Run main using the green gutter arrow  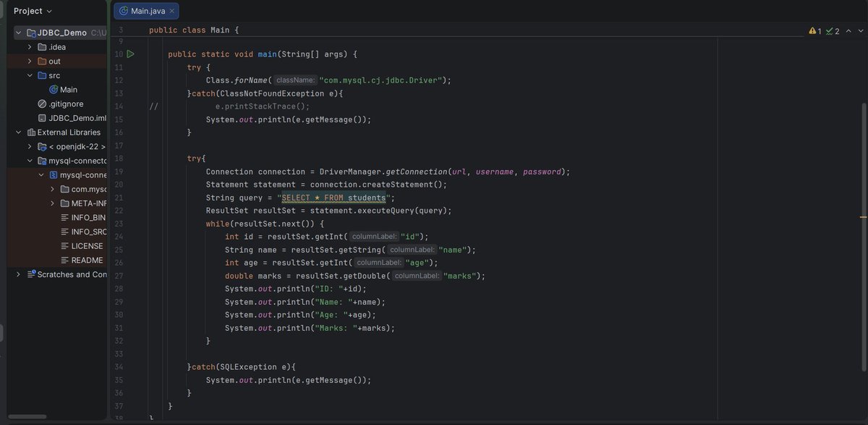(x=131, y=54)
